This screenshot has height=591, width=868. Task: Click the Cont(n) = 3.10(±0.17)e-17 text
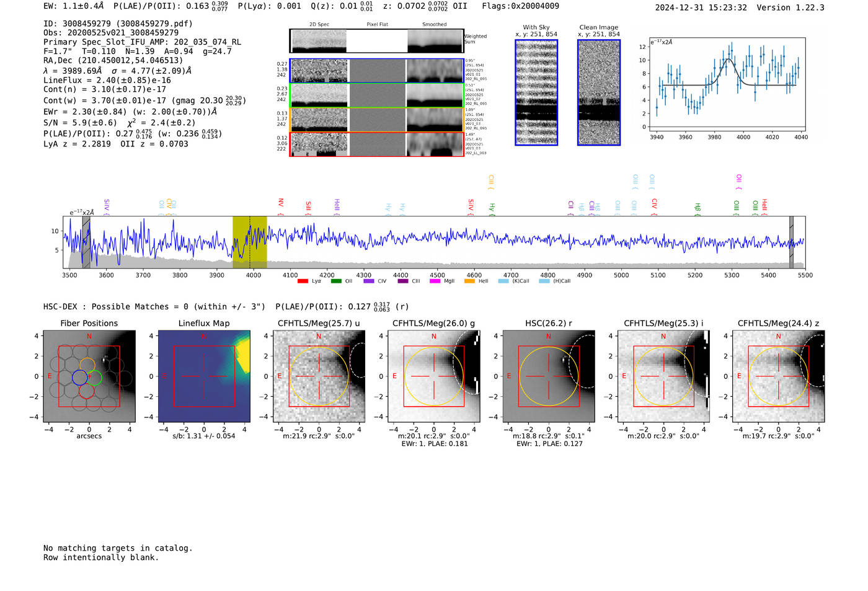pos(105,89)
